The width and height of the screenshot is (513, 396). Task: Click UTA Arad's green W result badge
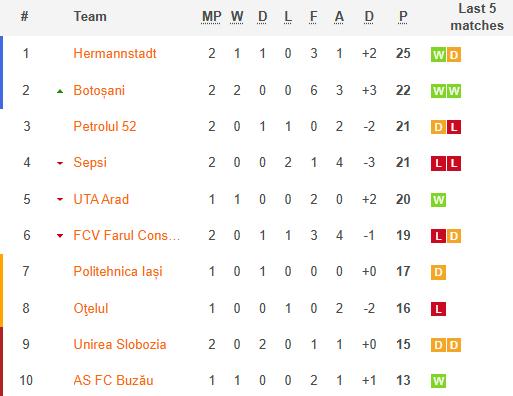[438, 200]
